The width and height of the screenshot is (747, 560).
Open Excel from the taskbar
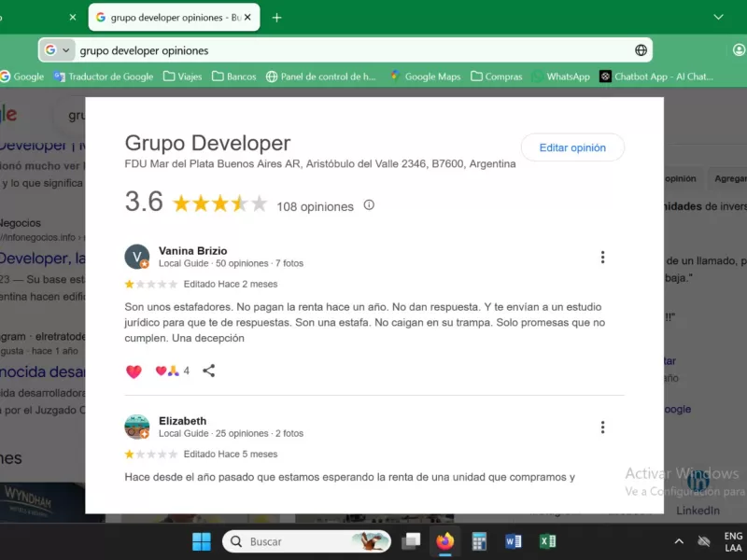tap(547, 541)
